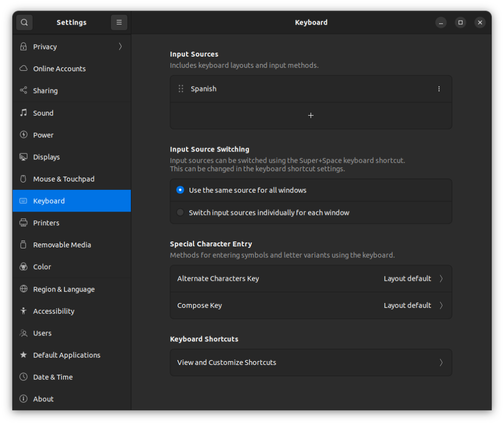Open Alternate Characters Key settings

(x=311, y=279)
